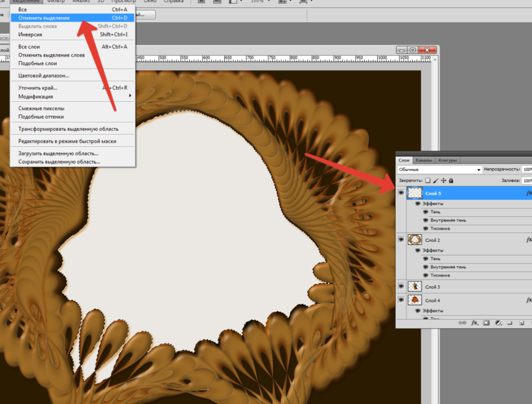Screen dimensions: 532x404
Task: Click the lock image pixels brush icon
Action: click(x=436, y=180)
